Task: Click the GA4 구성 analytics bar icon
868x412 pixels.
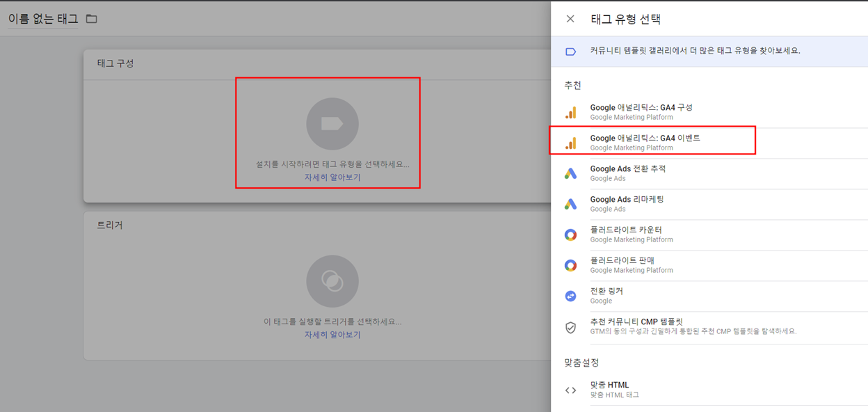Action: click(x=570, y=112)
